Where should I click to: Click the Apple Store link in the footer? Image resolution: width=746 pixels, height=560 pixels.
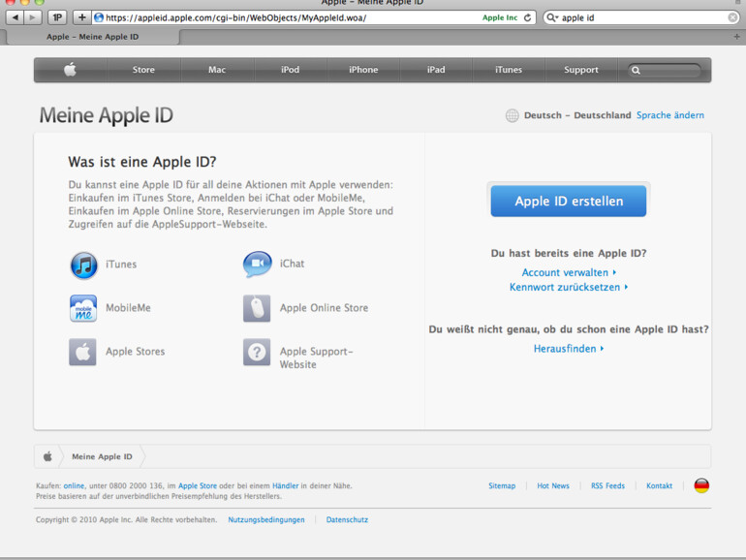click(x=198, y=485)
